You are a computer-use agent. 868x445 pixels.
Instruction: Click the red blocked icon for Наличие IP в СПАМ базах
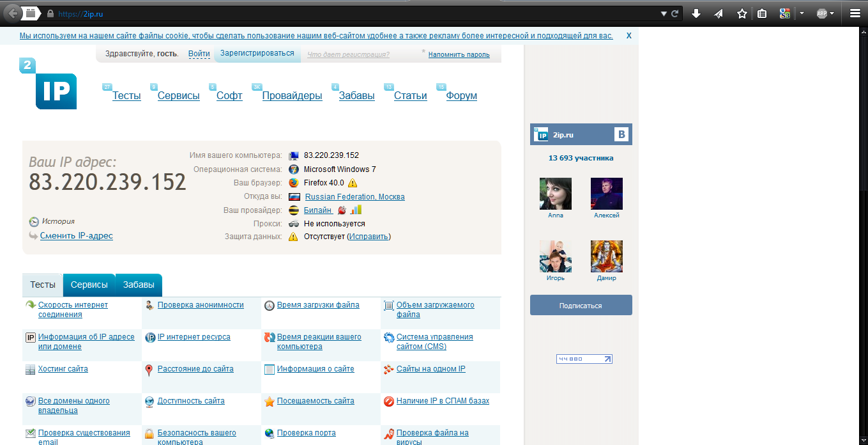pos(388,402)
